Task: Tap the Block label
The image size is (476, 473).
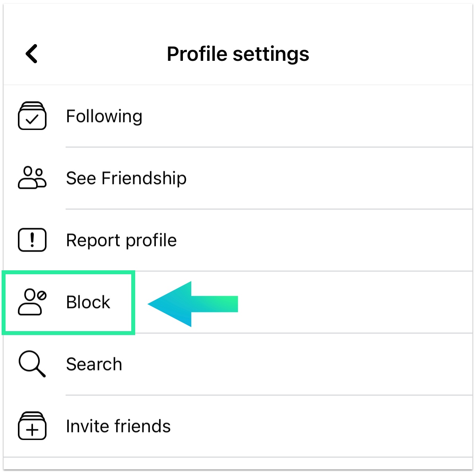Action: 88,302
